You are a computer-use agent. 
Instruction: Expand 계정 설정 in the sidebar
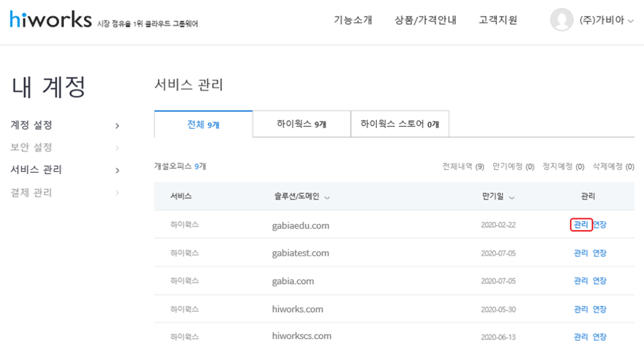[31, 125]
